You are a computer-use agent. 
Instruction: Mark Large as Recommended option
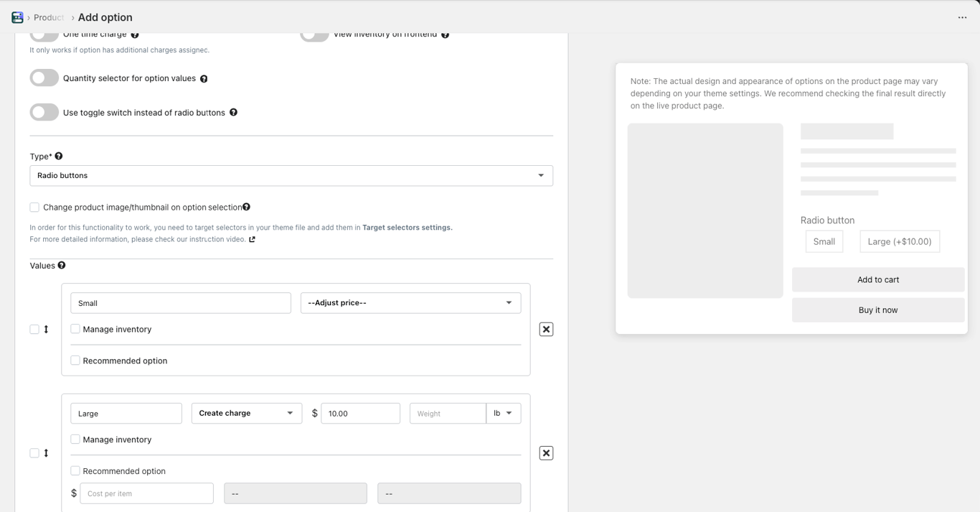pyautogui.click(x=75, y=471)
